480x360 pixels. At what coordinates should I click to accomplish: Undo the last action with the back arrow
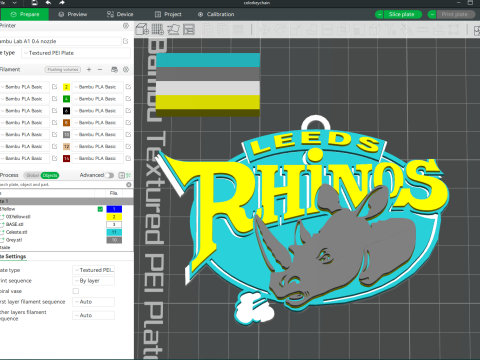point(48,3)
